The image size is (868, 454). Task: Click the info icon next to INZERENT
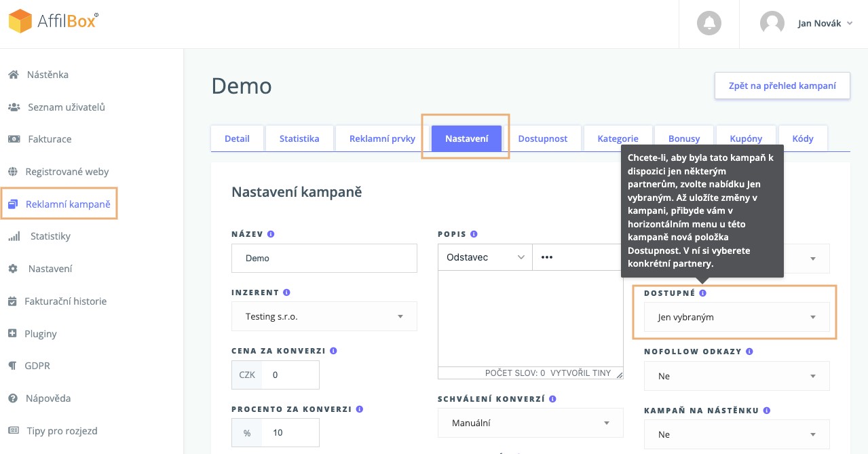[286, 292]
